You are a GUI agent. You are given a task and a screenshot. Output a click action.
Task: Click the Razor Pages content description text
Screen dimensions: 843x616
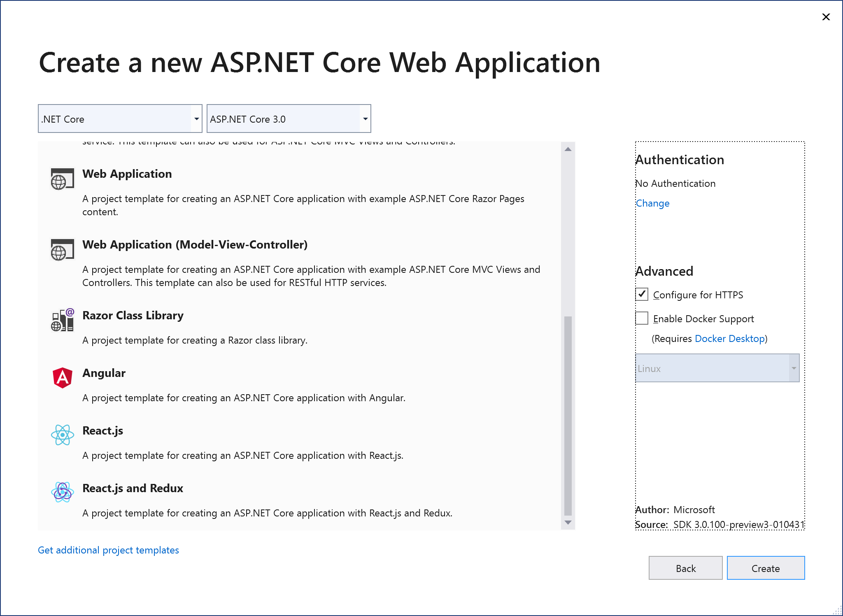click(303, 205)
